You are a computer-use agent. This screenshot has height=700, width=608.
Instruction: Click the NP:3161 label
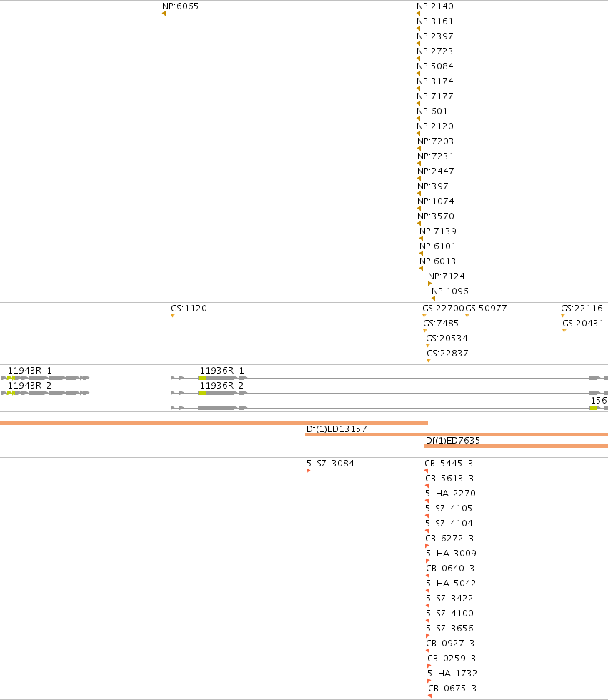pos(435,21)
